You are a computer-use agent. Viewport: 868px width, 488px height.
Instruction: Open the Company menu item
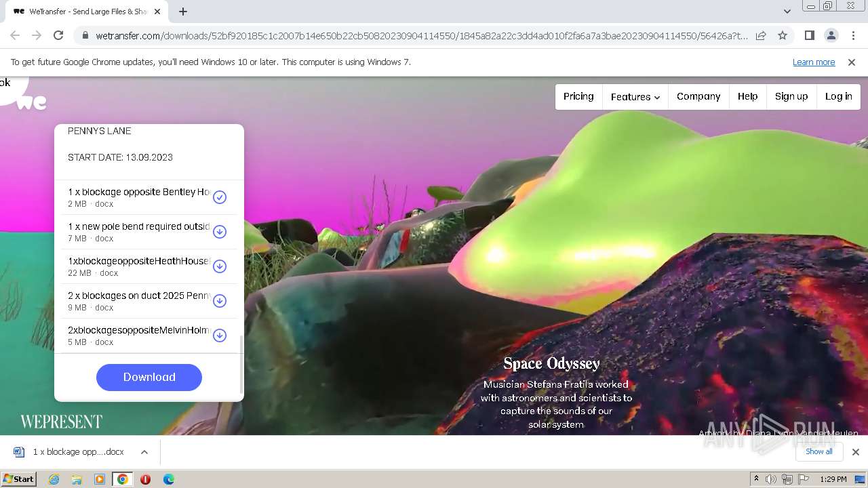(x=698, y=97)
